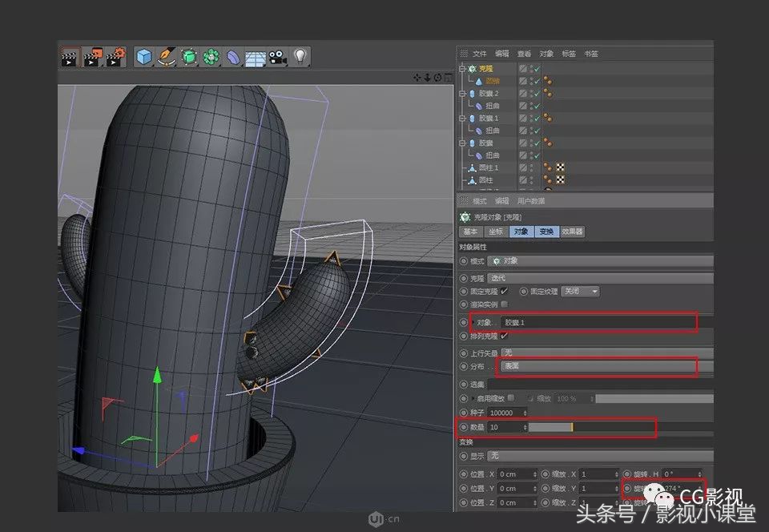Select the Floor environment icon

point(256,56)
